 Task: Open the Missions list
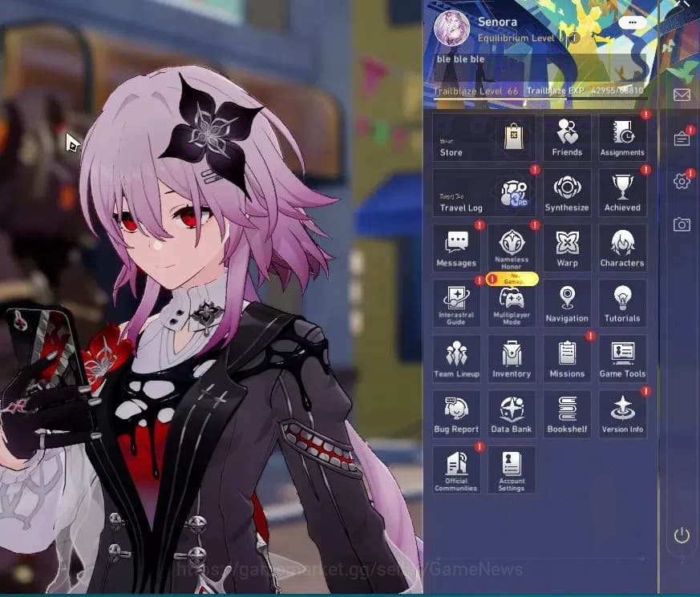(567, 359)
